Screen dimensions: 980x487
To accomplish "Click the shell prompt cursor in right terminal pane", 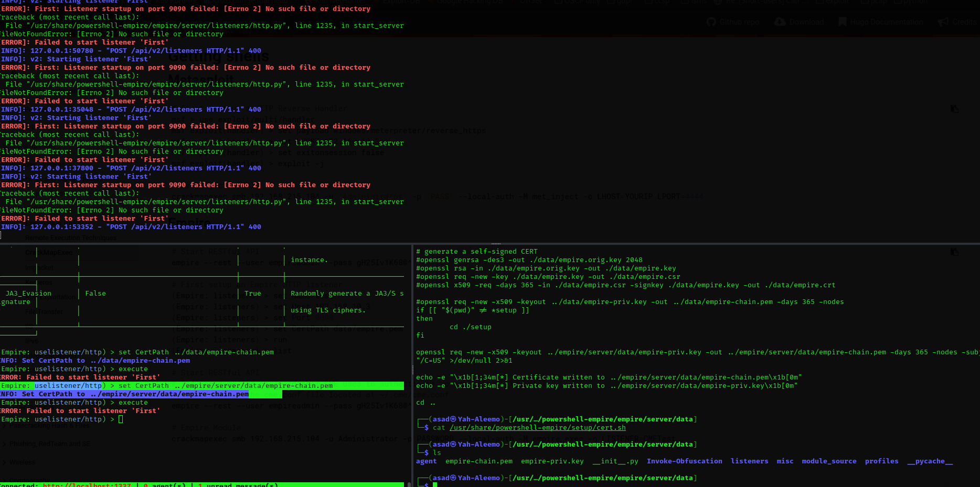I will coord(435,485).
